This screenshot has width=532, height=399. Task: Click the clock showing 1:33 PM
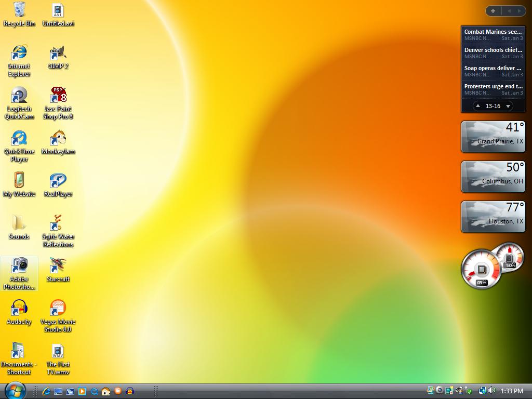513,391
